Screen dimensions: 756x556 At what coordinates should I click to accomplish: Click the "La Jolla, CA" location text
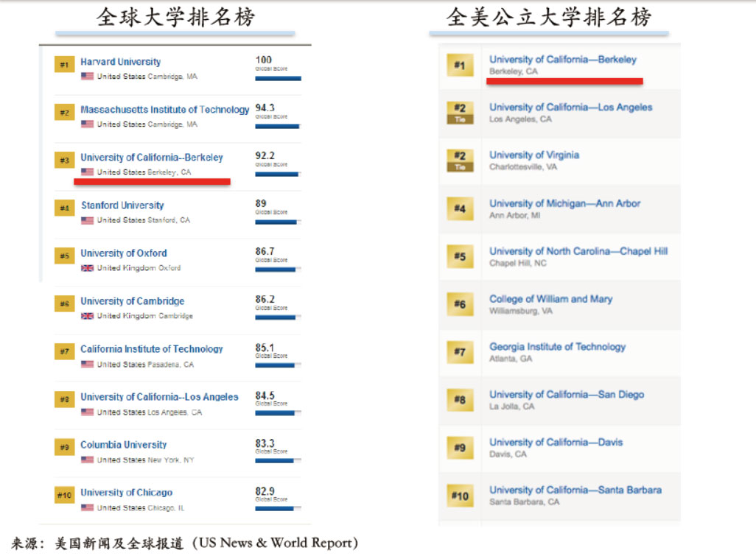coord(512,407)
